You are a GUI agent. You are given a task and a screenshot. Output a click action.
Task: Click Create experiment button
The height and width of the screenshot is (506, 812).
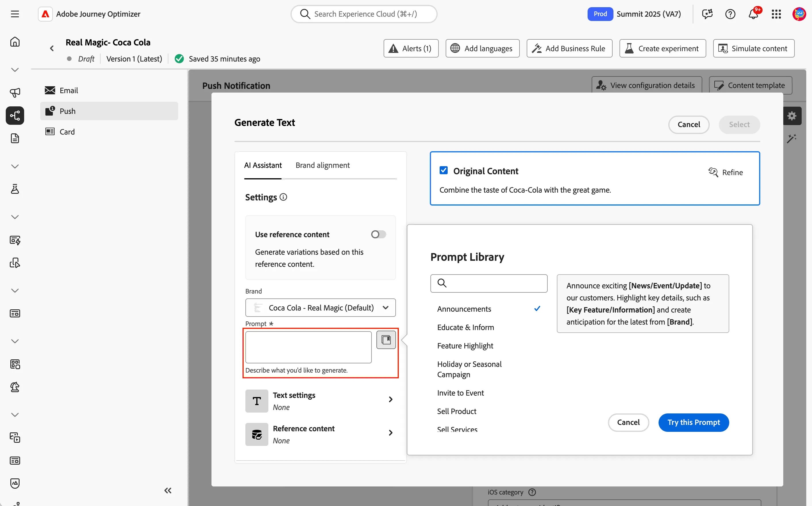pyautogui.click(x=663, y=49)
